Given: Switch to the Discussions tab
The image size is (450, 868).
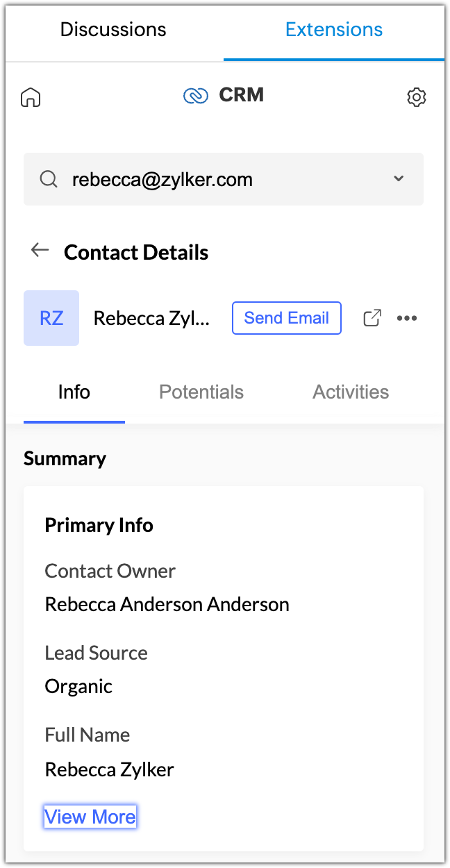Looking at the screenshot, I should pyautogui.click(x=113, y=30).
